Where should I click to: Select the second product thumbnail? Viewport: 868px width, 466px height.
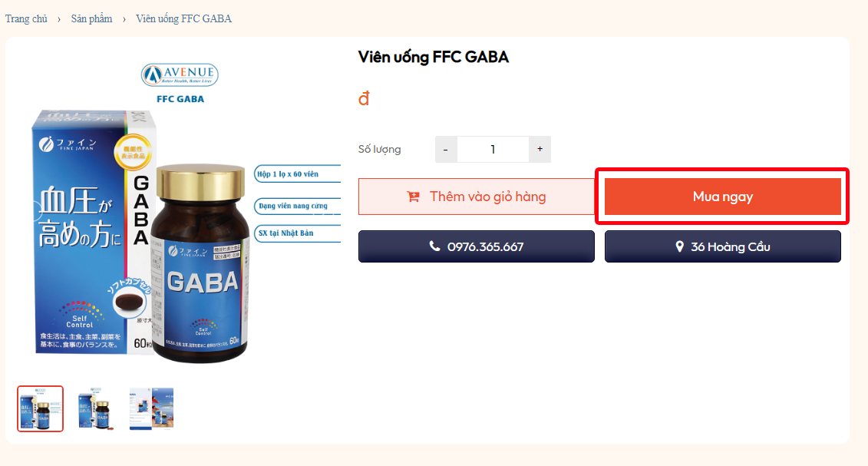[96, 408]
